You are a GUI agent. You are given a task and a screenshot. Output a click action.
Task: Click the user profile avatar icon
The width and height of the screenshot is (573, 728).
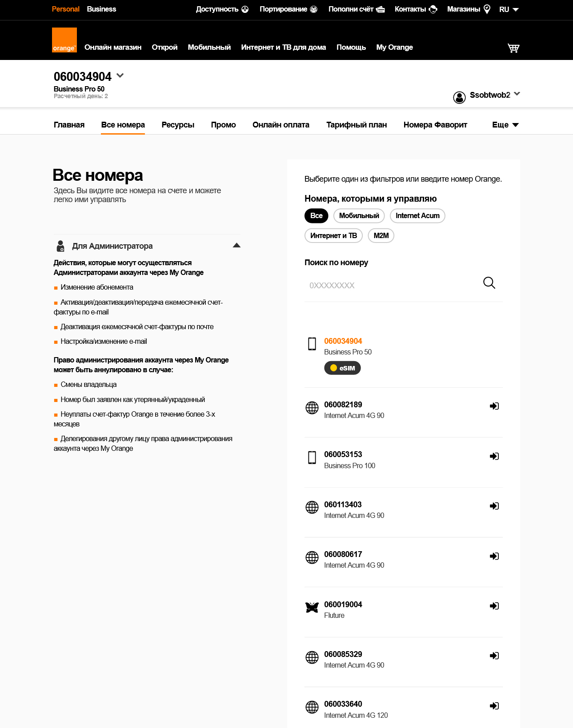(x=459, y=97)
